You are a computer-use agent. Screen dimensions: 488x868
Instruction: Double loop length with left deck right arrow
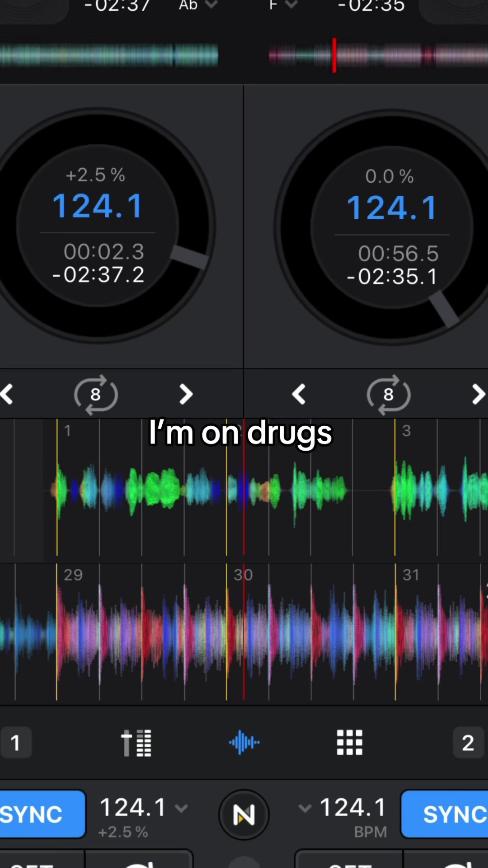pos(186,394)
